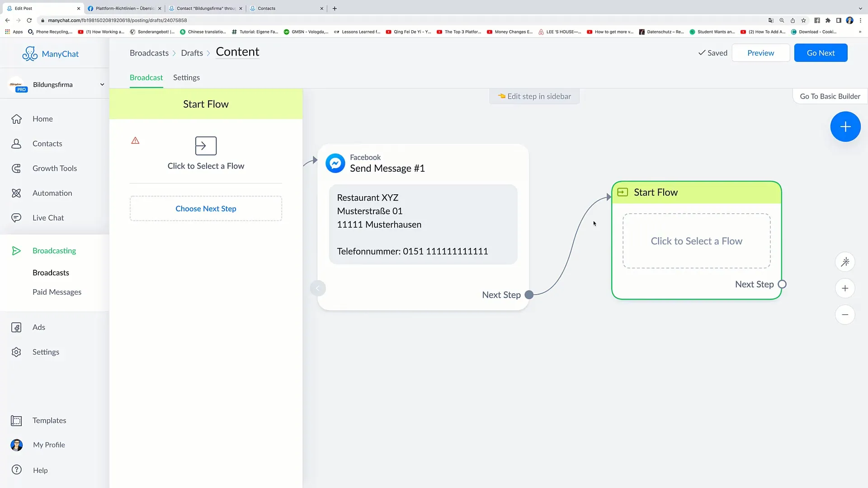Open the Settings tab
The width and height of the screenshot is (868, 488).
tap(186, 77)
